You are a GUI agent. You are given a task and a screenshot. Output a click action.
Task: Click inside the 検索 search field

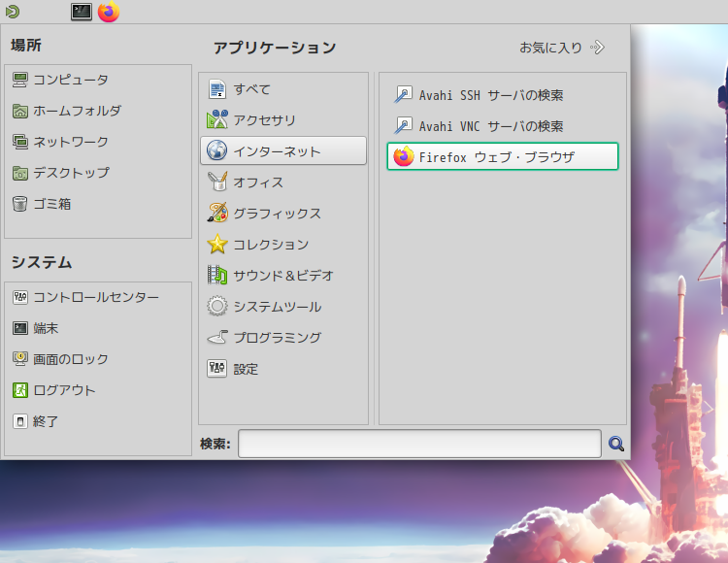pos(419,444)
